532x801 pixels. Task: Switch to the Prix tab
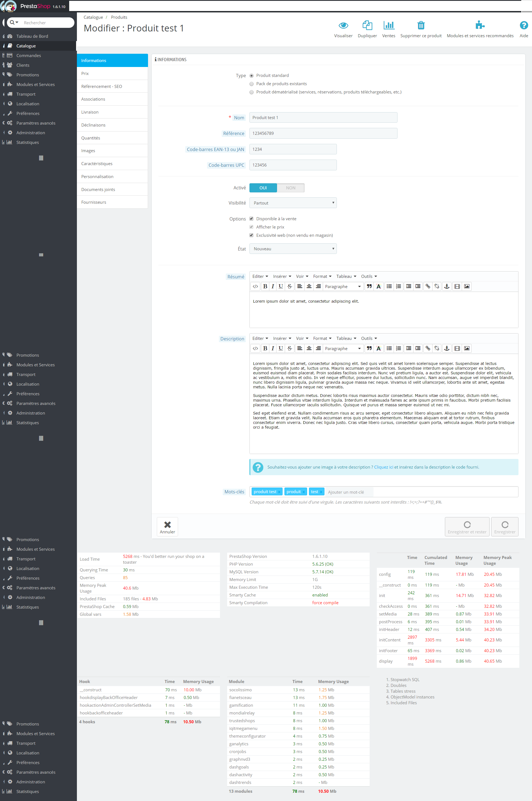112,74
